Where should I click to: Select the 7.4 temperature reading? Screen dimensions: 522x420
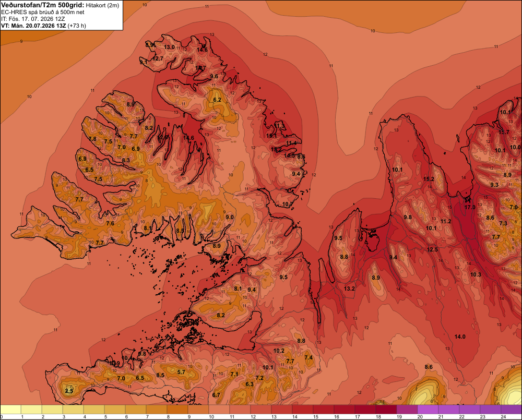pyautogui.click(x=309, y=357)
